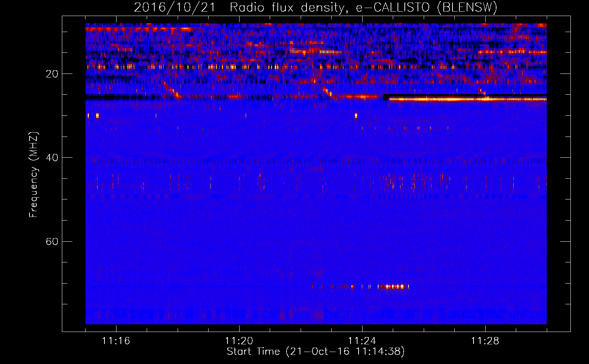Screen dimensions: 589x364
Task: Click the bright yellow emission band near 26 MHz
Action: tap(468, 99)
